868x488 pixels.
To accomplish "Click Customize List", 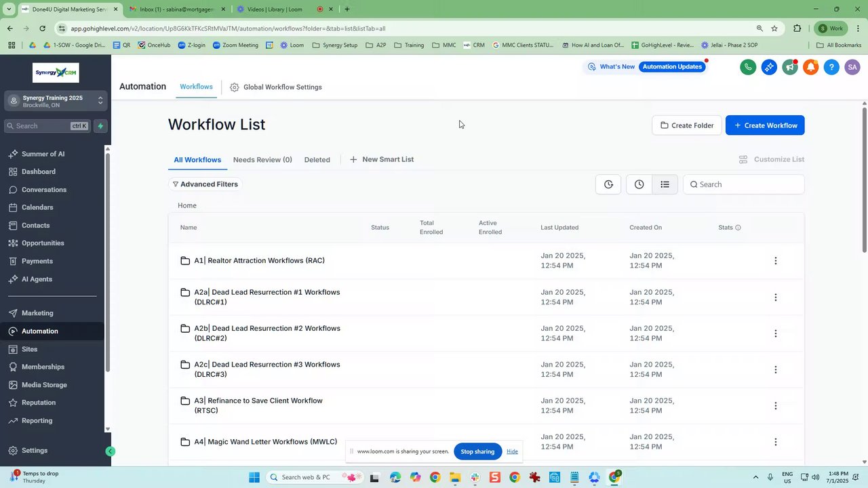I will [x=771, y=160].
